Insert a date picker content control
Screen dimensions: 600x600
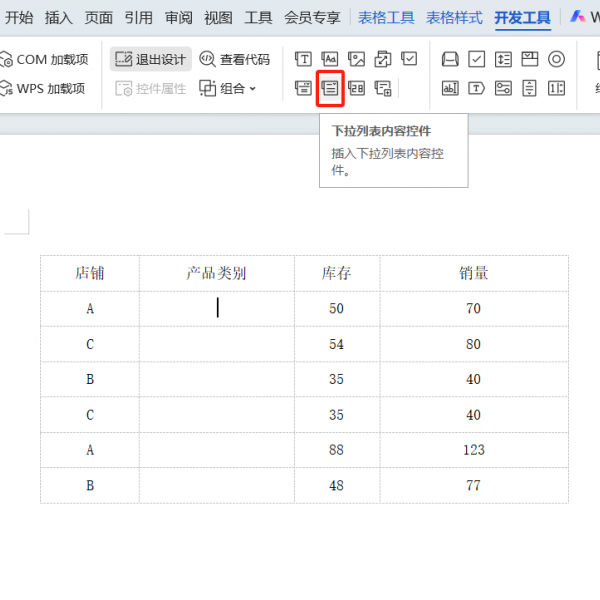coord(356,88)
